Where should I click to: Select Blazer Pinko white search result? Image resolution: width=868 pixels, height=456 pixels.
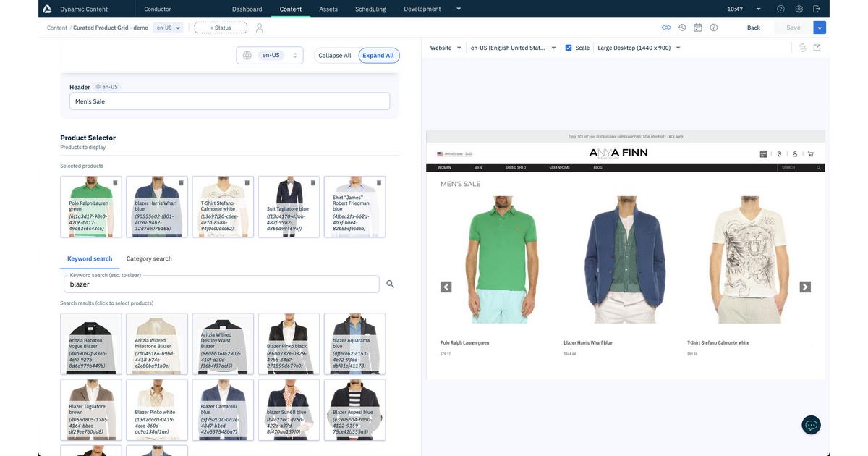[x=157, y=410]
